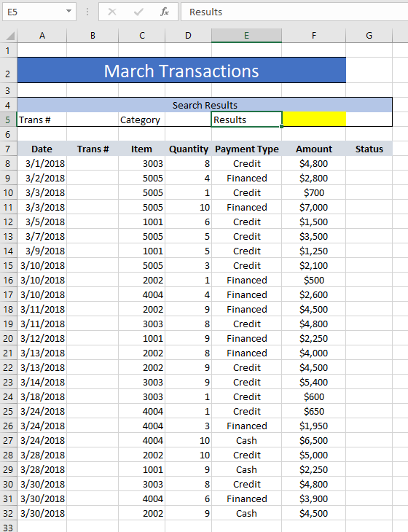The image size is (408, 532).
Task: Select the $2,600 amount cell
Action: point(314,295)
